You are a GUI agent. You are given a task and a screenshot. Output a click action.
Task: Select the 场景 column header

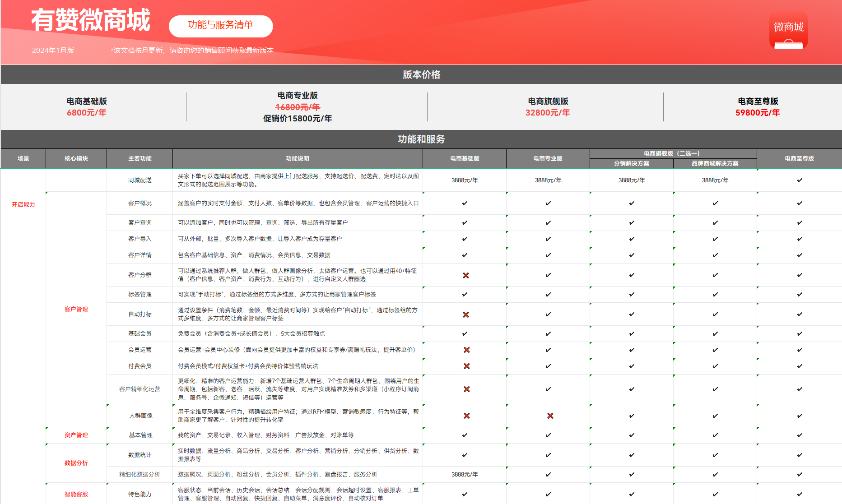pyautogui.click(x=23, y=159)
